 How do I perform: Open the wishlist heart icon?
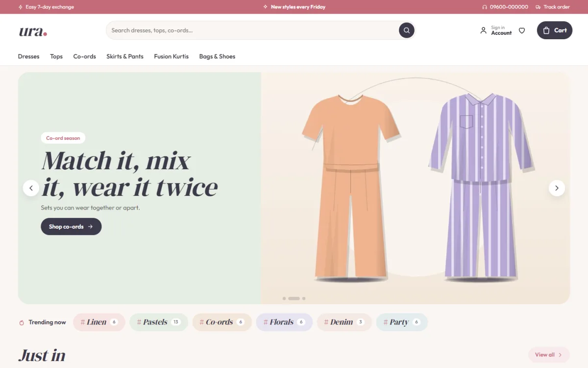522,30
